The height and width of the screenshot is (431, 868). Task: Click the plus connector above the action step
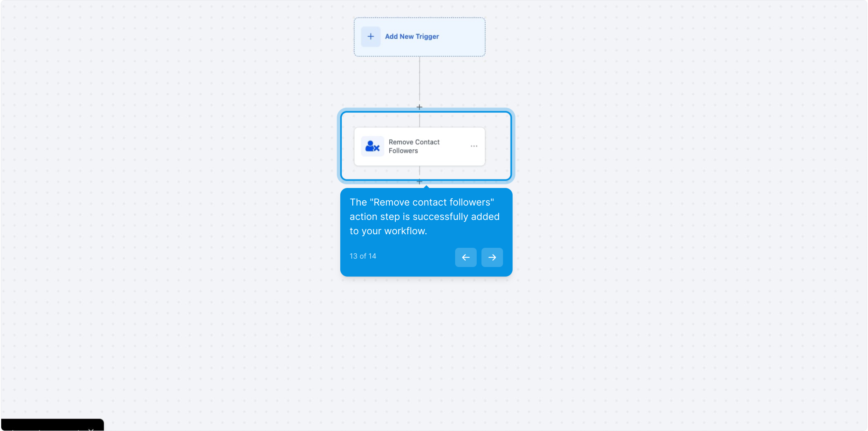click(x=419, y=107)
